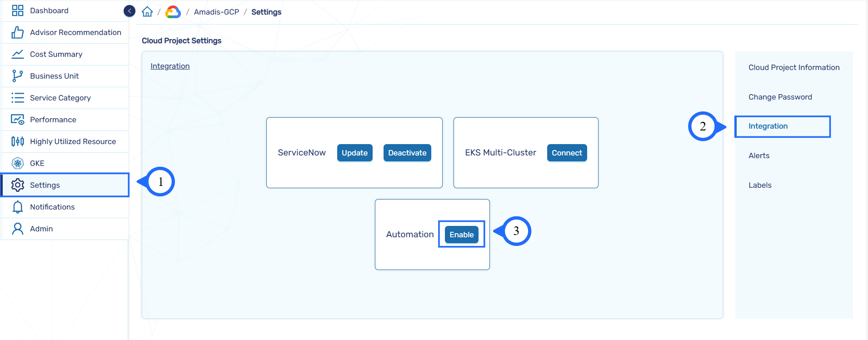
Task: Switch to Cloud Project Information tab
Action: 794,67
